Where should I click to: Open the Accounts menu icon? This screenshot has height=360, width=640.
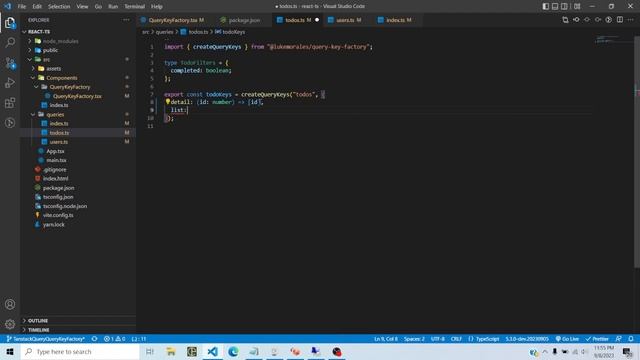click(x=10, y=304)
